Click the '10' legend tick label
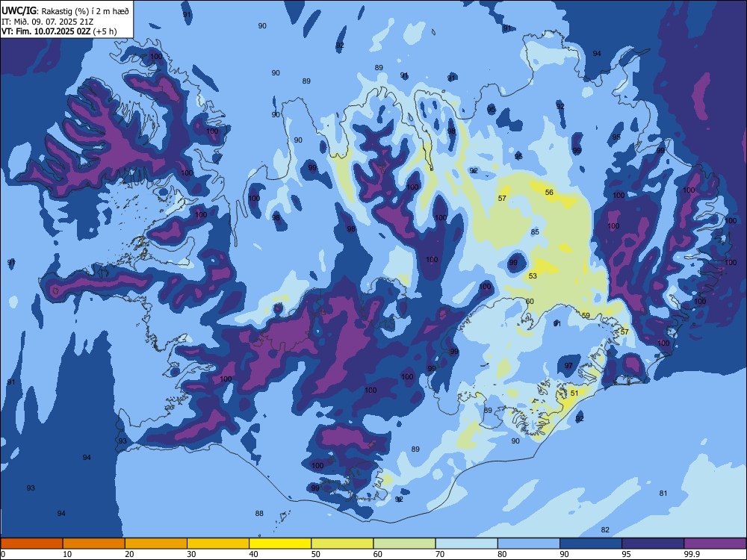This screenshot has height=560, width=747. [x=67, y=554]
